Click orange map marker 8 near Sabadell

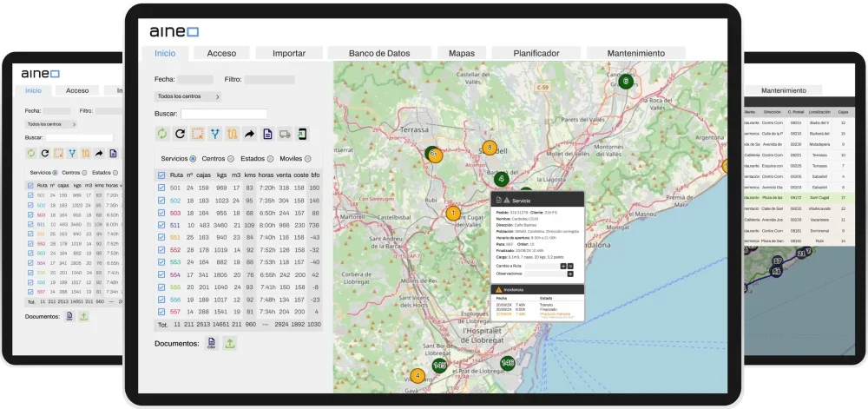pos(490,148)
